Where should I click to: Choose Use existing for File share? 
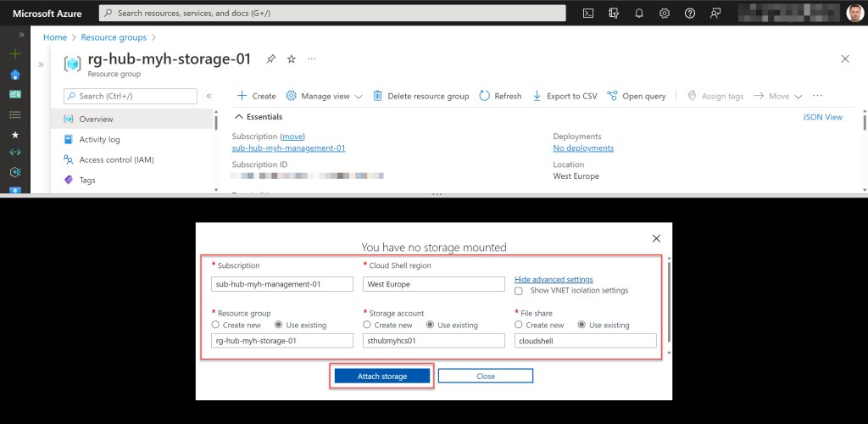[x=581, y=325]
